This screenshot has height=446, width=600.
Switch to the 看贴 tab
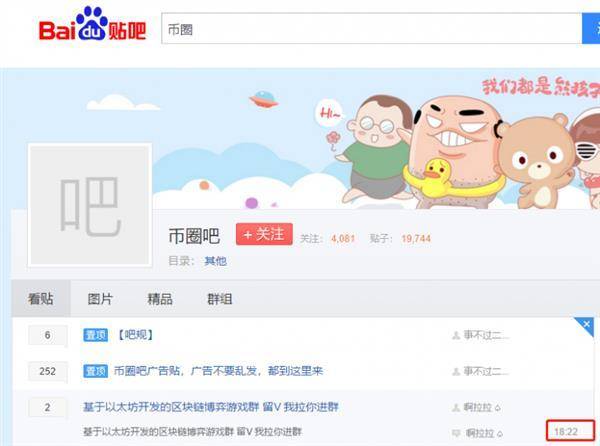click(x=41, y=299)
